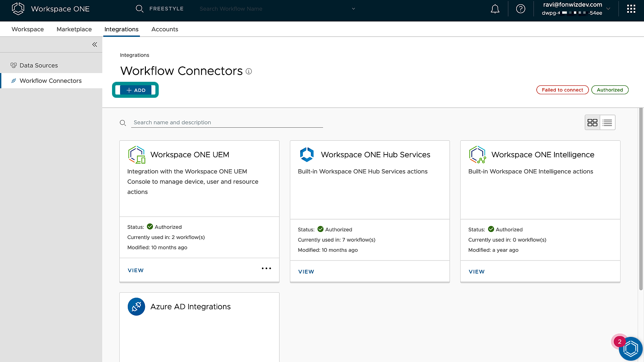Click the Workspace ONE logo icon

[18, 9]
